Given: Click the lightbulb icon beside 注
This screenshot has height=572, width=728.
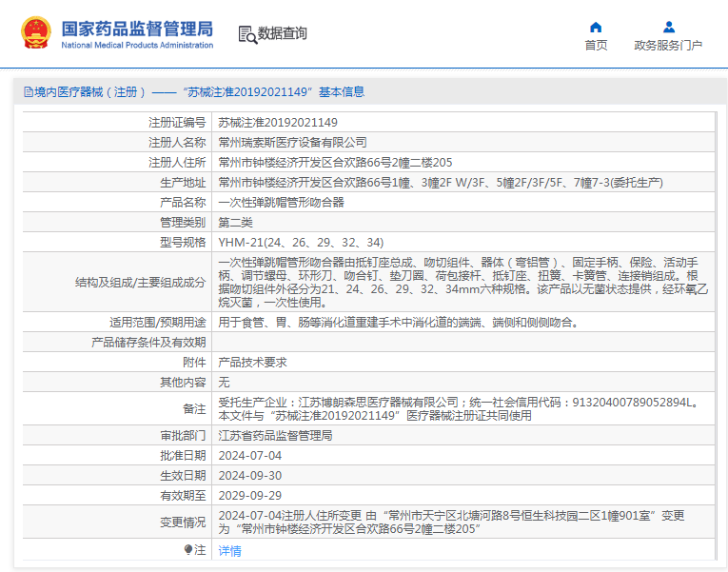Looking at the screenshot, I should tap(188, 550).
